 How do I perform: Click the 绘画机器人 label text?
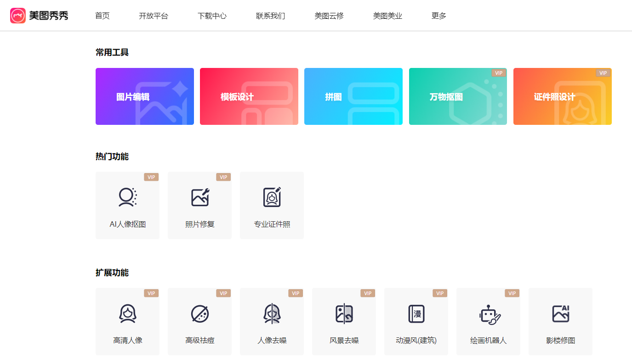pos(489,341)
